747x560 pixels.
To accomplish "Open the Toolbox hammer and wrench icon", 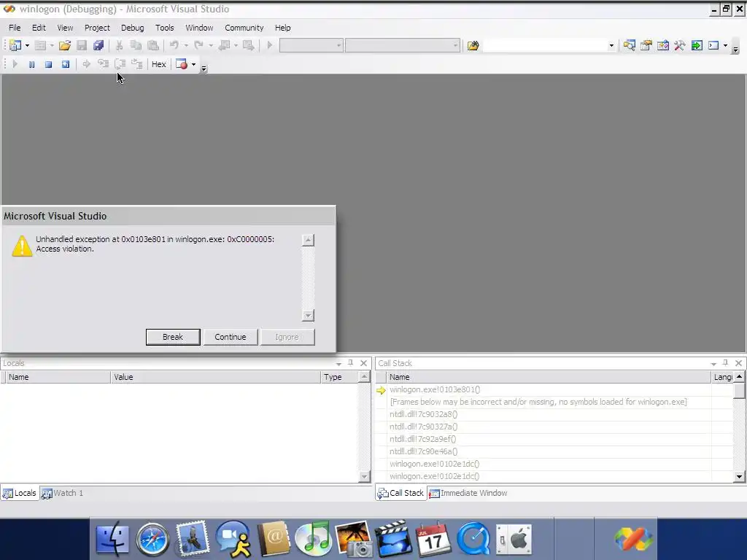I will pos(679,45).
